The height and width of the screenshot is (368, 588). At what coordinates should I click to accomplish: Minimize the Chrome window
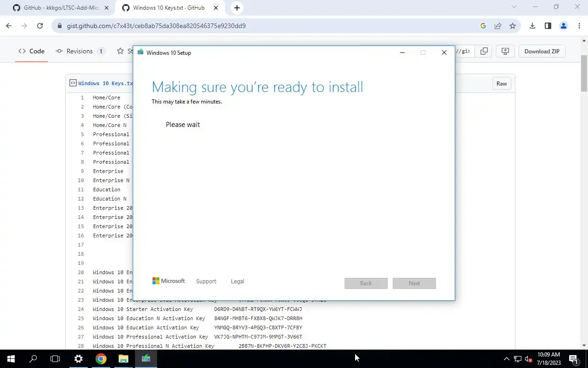click(x=535, y=7)
